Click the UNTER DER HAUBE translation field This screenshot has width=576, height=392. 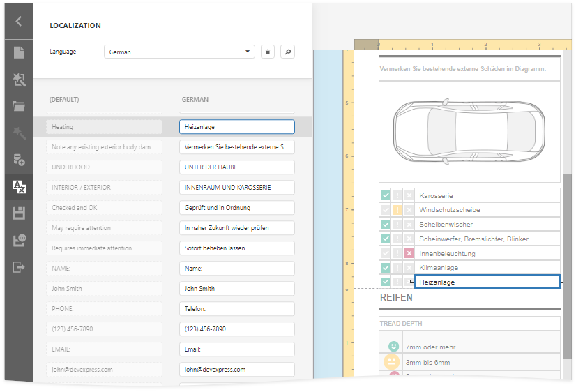236,167
